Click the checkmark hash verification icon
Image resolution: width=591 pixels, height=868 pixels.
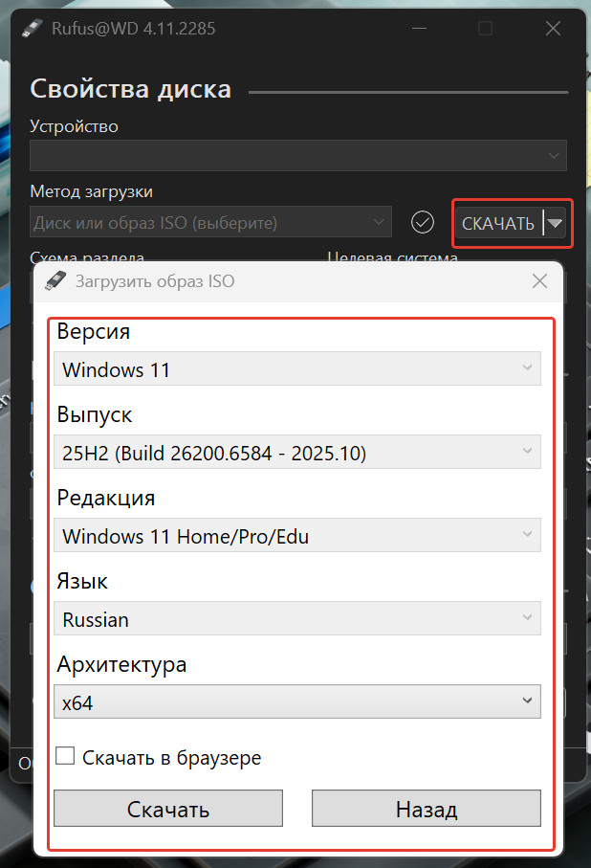point(423,223)
